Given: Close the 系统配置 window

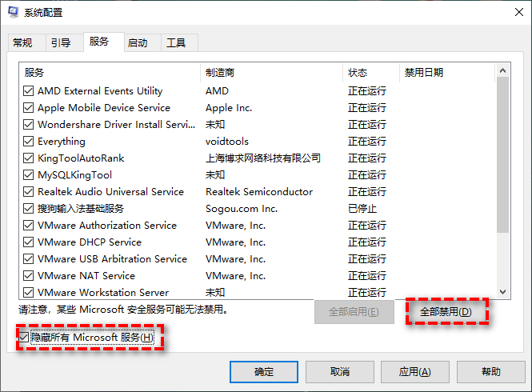Looking at the screenshot, I should 518,12.
